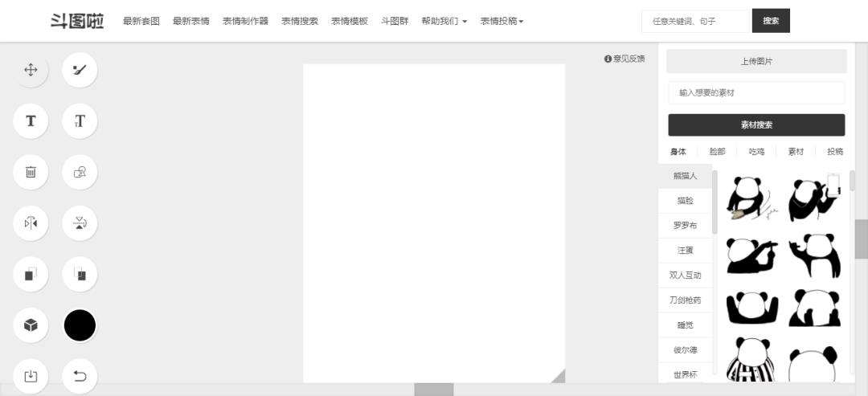This screenshot has height=396, width=868.
Task: Click the 意见反馈 feedback link
Action: tap(625, 59)
